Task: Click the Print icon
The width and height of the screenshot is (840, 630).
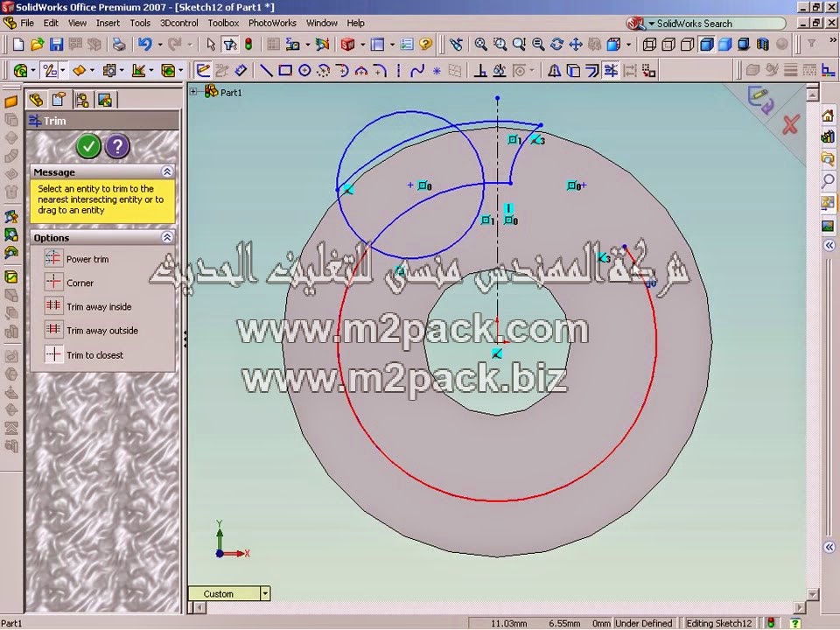Action: [x=119, y=45]
